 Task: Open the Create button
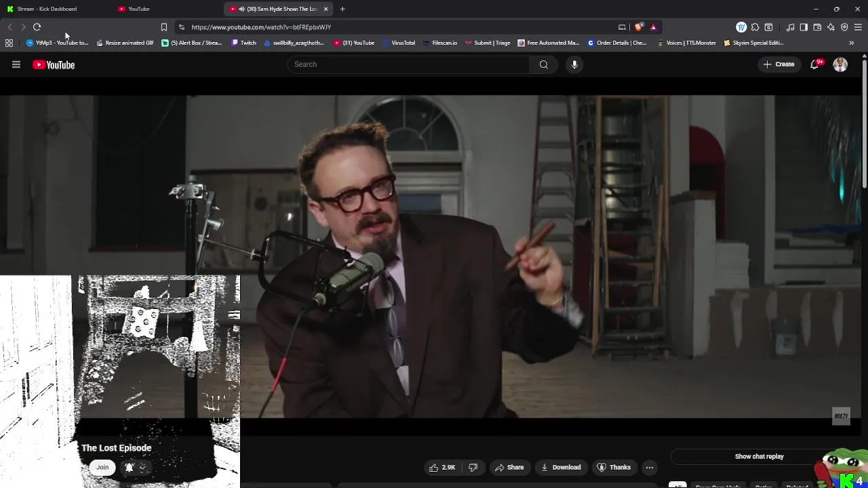tap(778, 64)
